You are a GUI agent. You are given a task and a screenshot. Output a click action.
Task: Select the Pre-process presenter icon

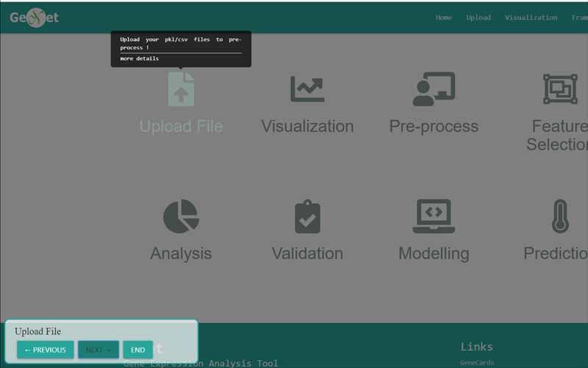434,89
